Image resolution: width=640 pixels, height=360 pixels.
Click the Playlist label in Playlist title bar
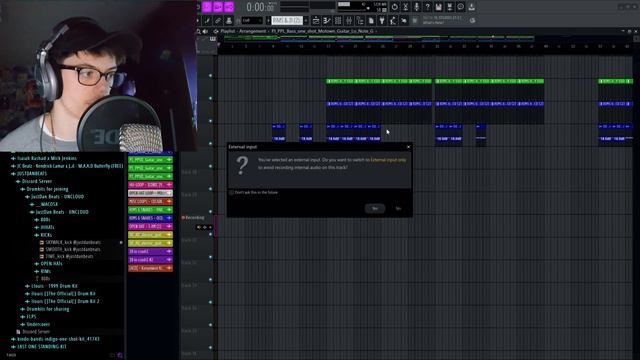[228, 31]
